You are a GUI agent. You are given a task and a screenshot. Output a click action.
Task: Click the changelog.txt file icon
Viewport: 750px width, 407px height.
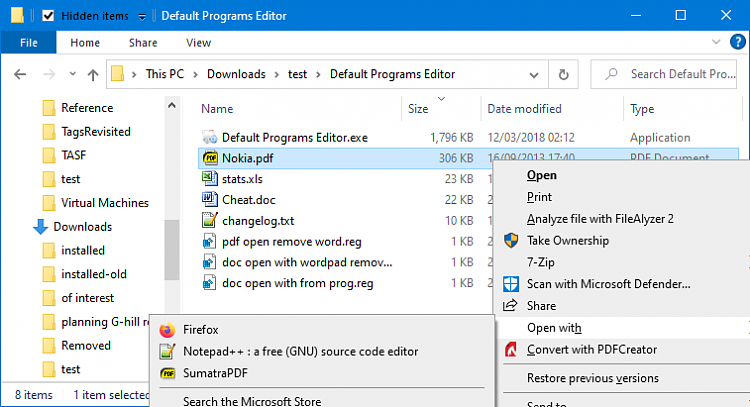click(209, 220)
